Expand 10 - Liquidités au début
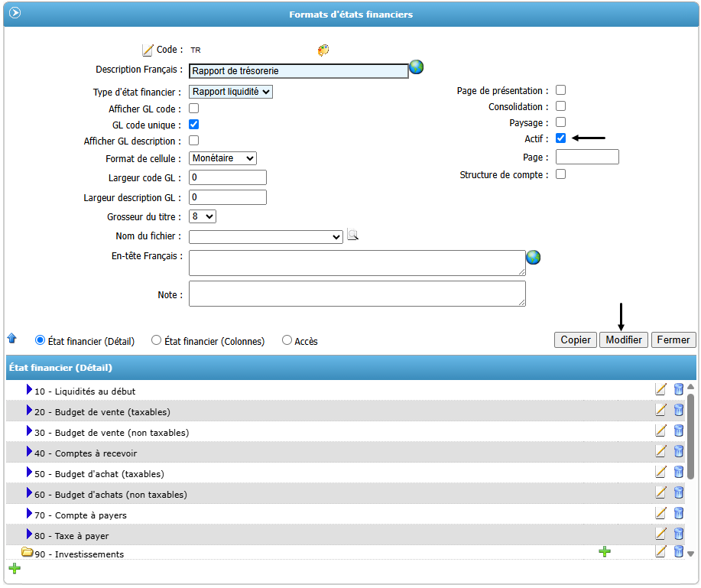Screen dimensions: 701x588 29,389
